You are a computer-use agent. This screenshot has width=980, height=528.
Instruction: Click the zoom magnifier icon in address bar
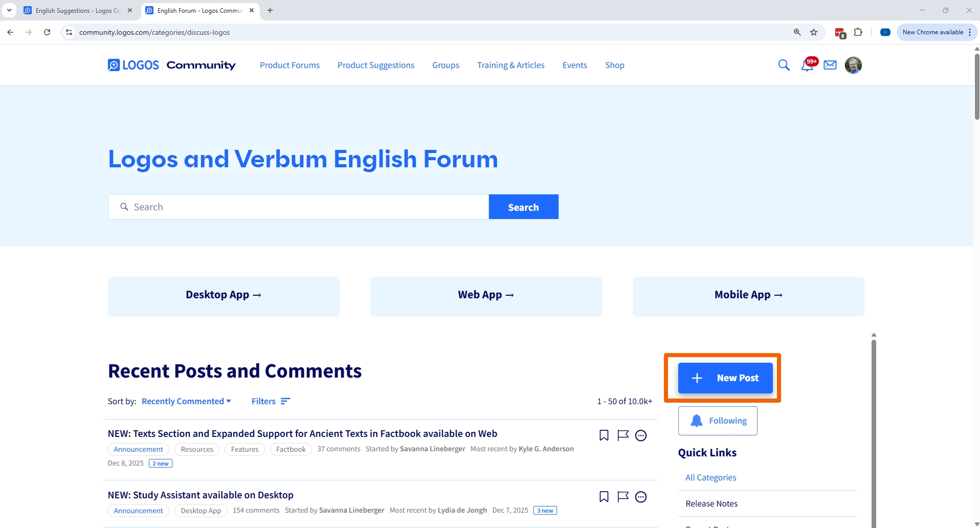pos(797,32)
